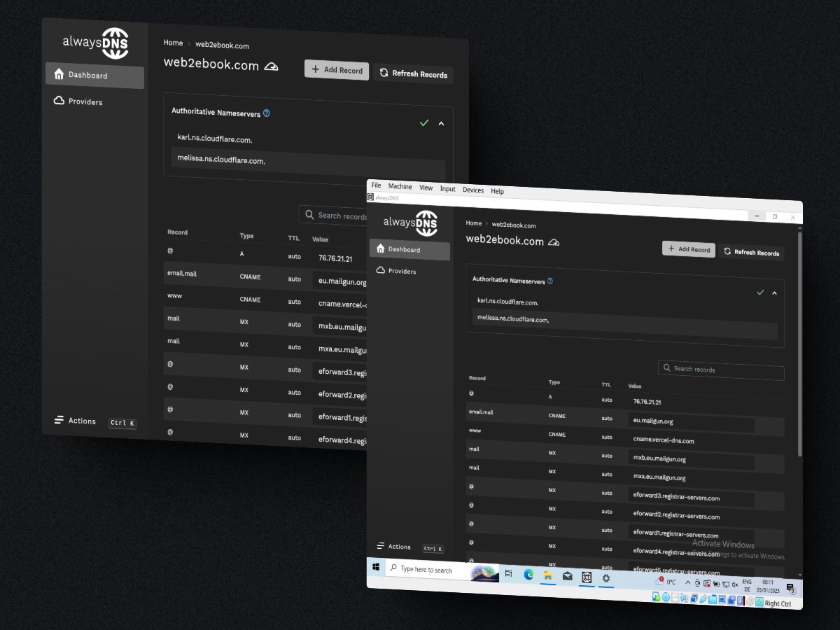
Task: Collapse the nameservers section in the background window
Action: click(x=441, y=123)
